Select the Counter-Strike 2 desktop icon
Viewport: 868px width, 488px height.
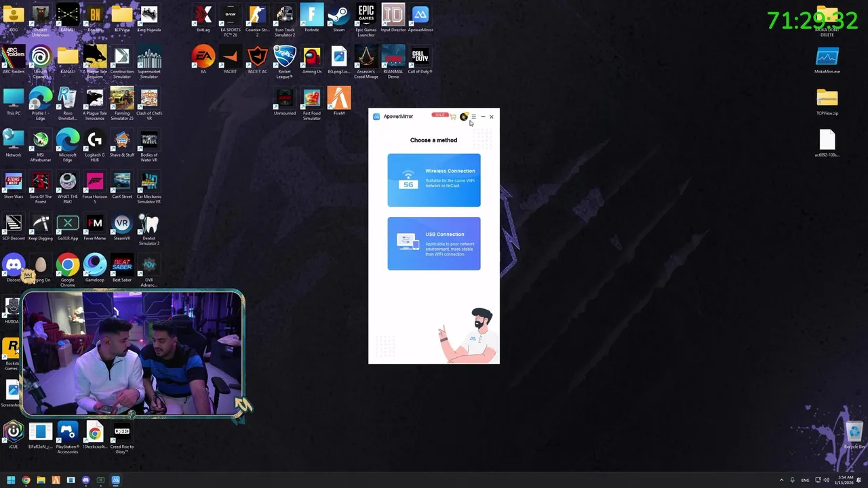tap(258, 20)
